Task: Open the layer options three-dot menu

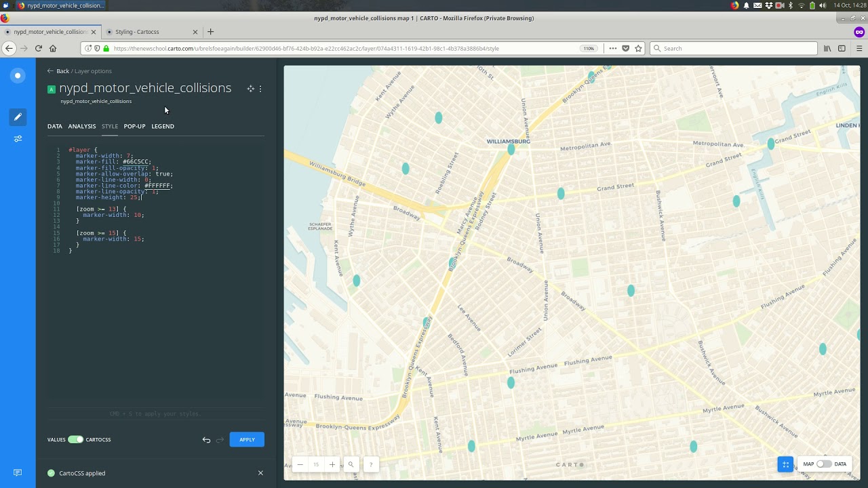Action: pyautogui.click(x=260, y=89)
